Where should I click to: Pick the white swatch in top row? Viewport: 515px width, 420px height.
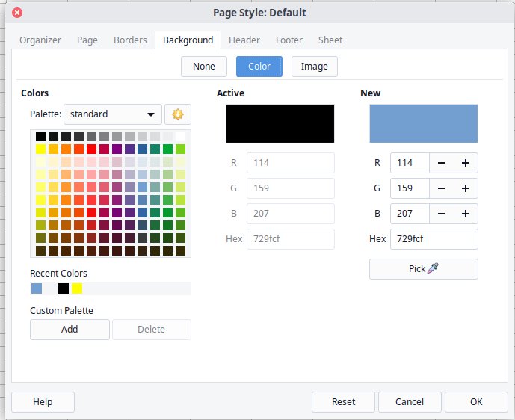180,136
